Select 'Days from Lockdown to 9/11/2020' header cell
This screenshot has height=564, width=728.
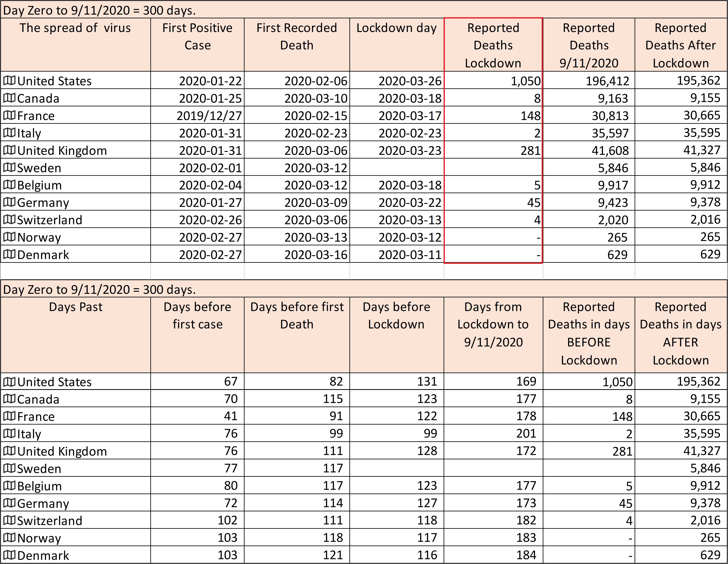pos(493,335)
